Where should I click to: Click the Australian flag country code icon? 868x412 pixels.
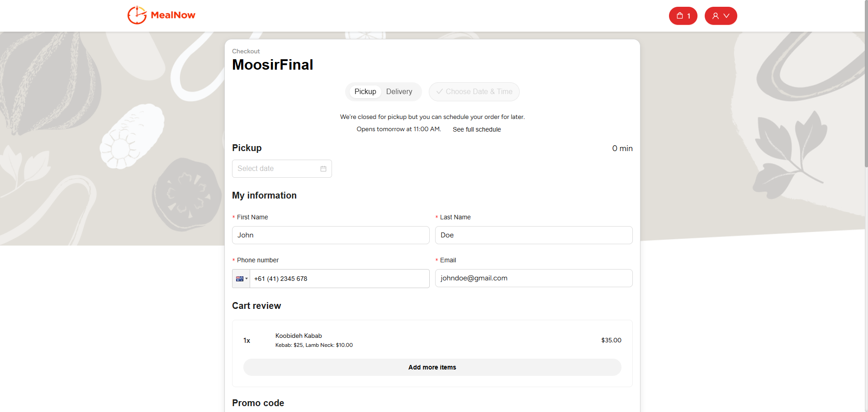[239, 279]
